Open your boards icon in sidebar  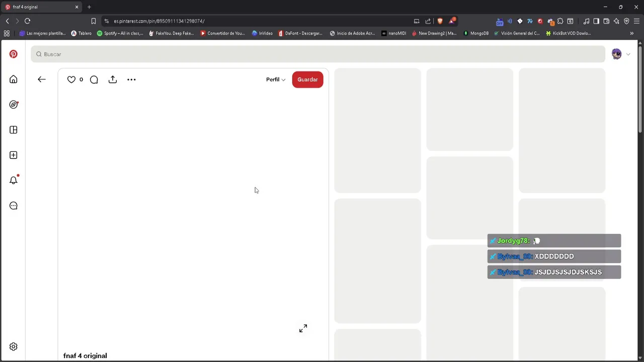[x=14, y=130]
